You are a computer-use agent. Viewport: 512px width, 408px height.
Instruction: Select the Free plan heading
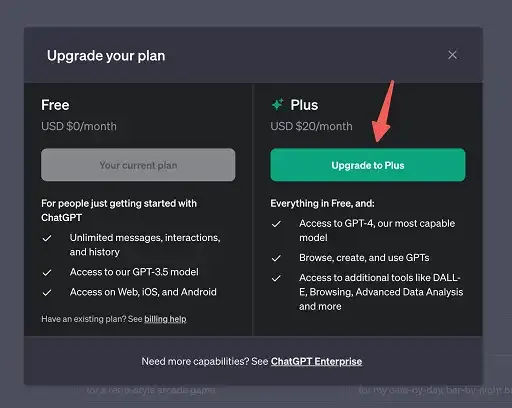pyautogui.click(x=55, y=105)
